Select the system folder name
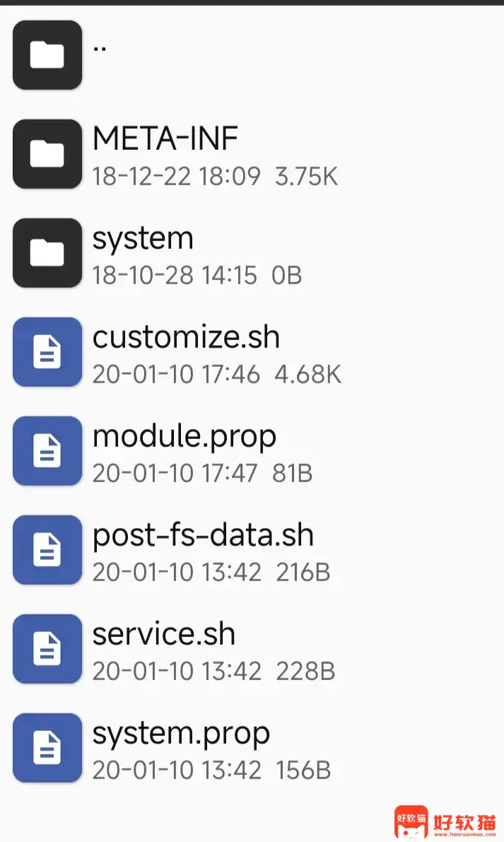 (143, 239)
